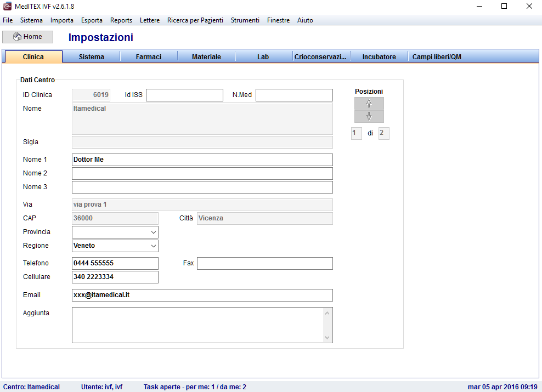Click the Id ISS input field
This screenshot has width=542, height=392.
(184, 95)
